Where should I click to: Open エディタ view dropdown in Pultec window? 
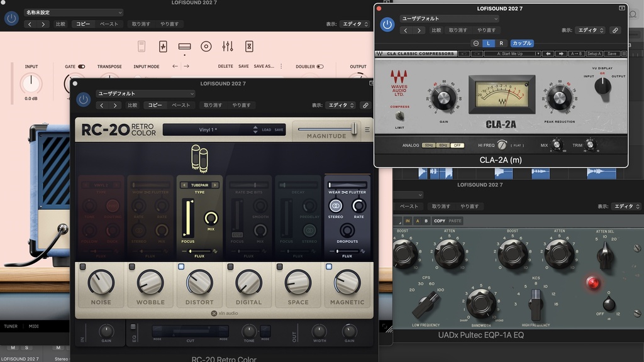click(x=626, y=206)
